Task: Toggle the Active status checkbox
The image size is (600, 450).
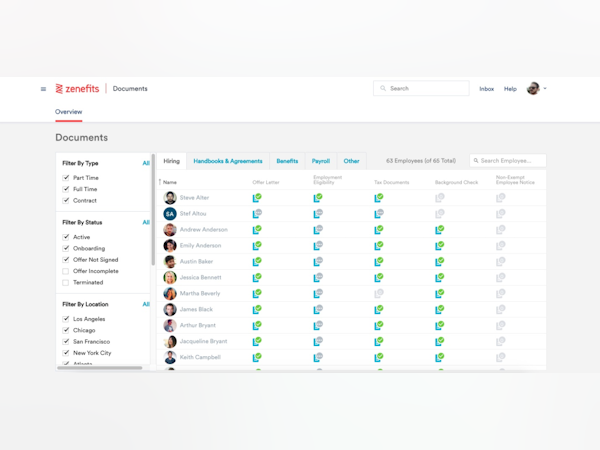Action: (x=66, y=237)
